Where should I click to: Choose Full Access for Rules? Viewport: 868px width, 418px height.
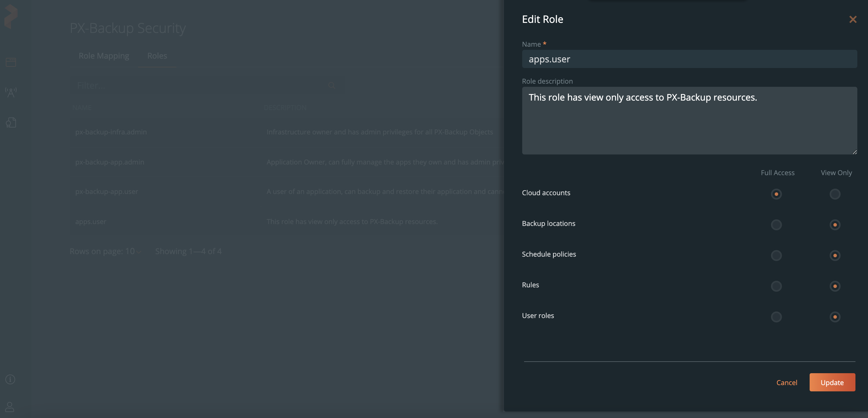776,286
